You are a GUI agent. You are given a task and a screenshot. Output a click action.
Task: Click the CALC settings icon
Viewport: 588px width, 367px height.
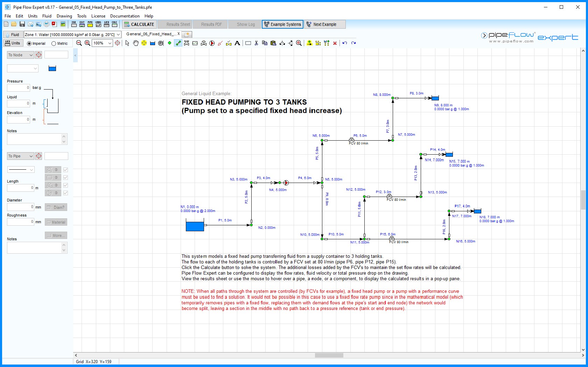coord(114,24)
